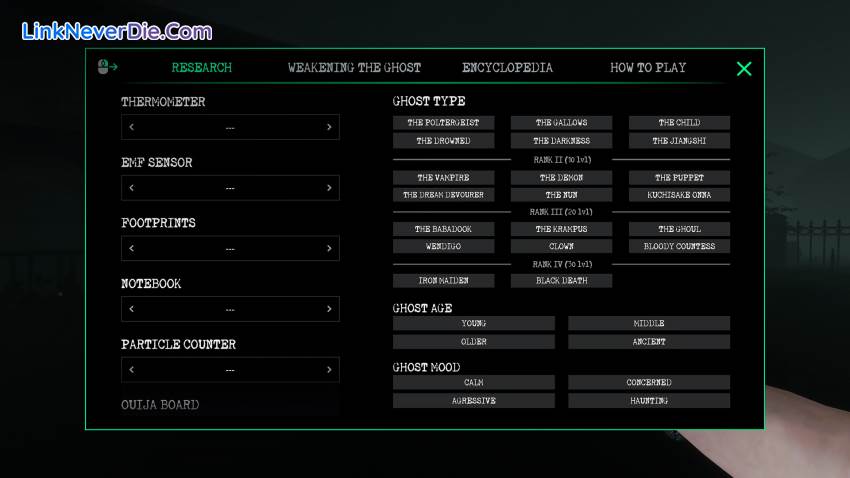This screenshot has height=478, width=850.
Task: Close the journal with the green X
Action: pyautogui.click(x=743, y=69)
